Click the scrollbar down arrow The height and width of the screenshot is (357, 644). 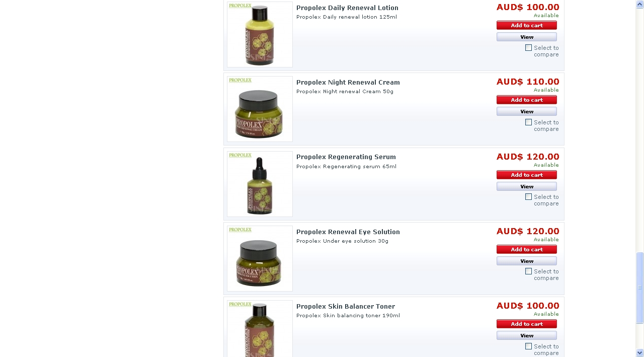click(640, 353)
